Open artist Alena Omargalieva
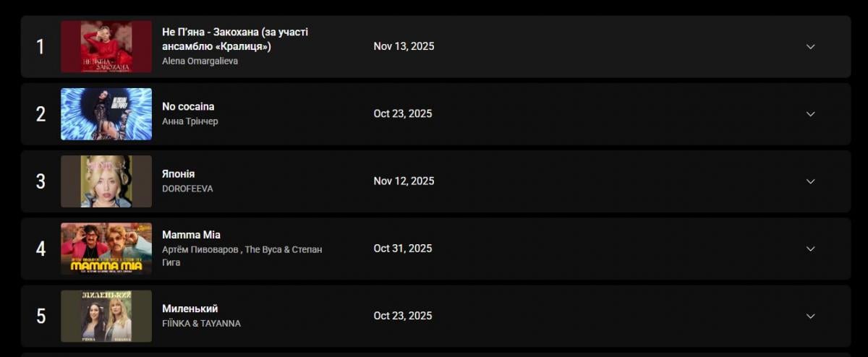Viewport: 868px width, 357px height. pyautogui.click(x=200, y=61)
